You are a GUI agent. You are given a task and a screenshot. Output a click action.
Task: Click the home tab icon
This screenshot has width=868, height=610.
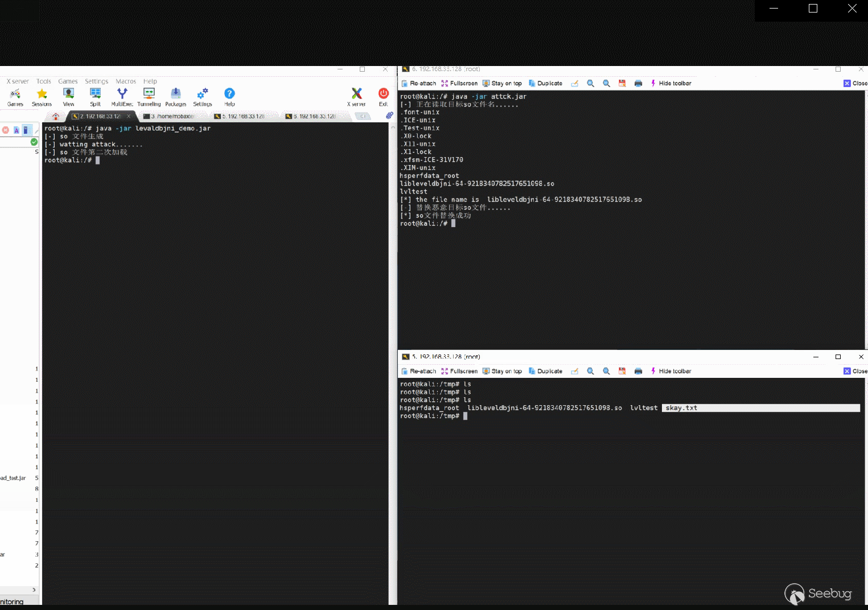coord(56,116)
